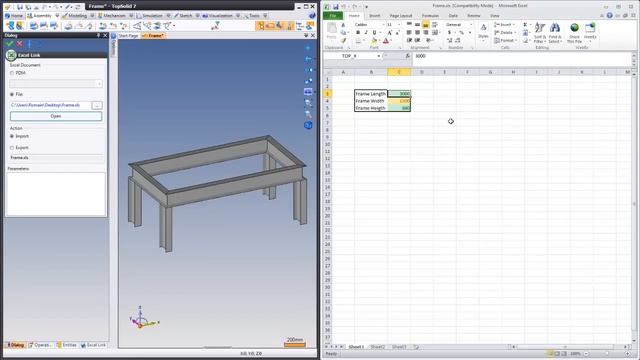Select the Export action radio button
The image size is (640, 360).
tap(12, 148)
